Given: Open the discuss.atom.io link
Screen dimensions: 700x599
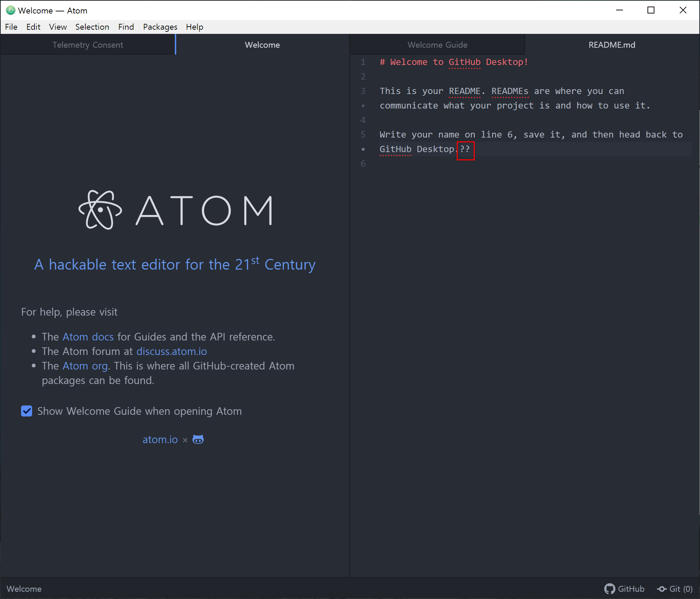Looking at the screenshot, I should point(172,351).
